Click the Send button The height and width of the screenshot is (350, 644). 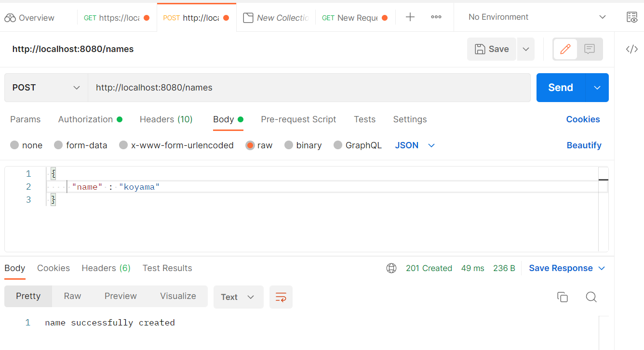pyautogui.click(x=560, y=88)
